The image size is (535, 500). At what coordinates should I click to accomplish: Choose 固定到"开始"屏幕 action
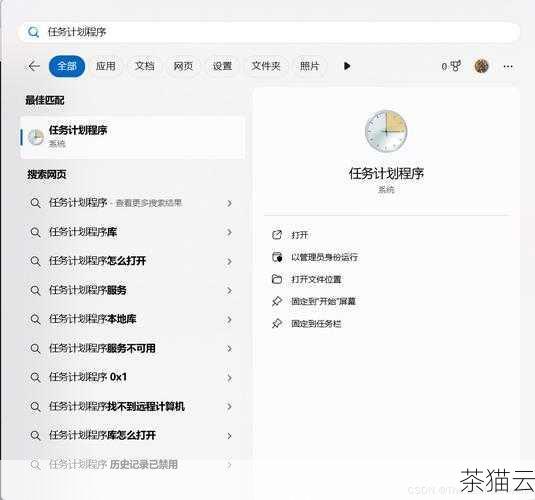(x=323, y=301)
